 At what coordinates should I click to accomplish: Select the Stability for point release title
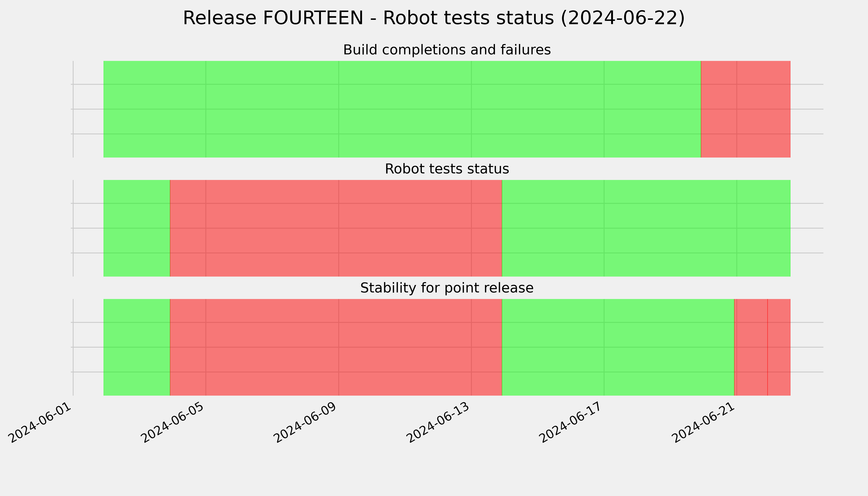(447, 288)
